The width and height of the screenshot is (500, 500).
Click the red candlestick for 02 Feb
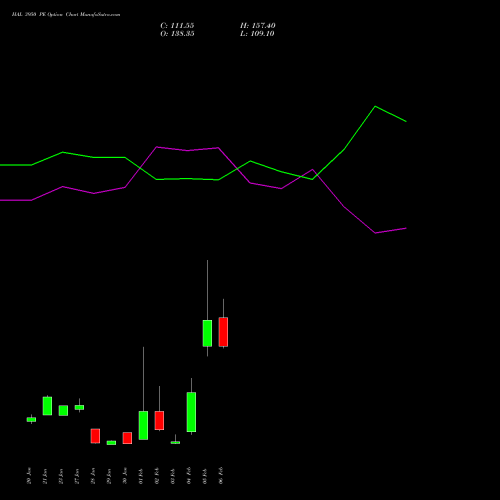159,420
